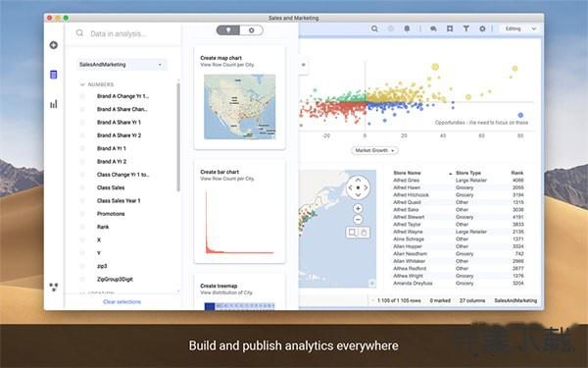
Task: Open the Market Growth axis selector
Action: [x=374, y=150]
